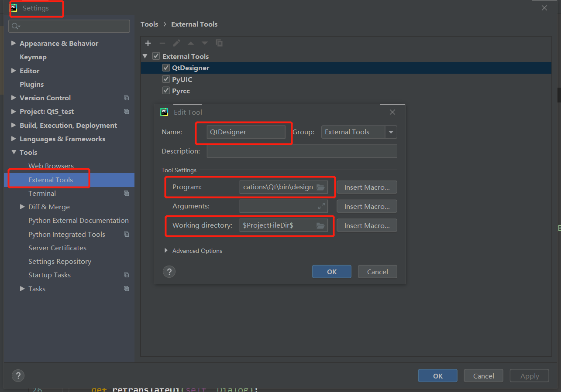Remove selected tool with minus icon
The image size is (561, 392).
click(x=162, y=43)
